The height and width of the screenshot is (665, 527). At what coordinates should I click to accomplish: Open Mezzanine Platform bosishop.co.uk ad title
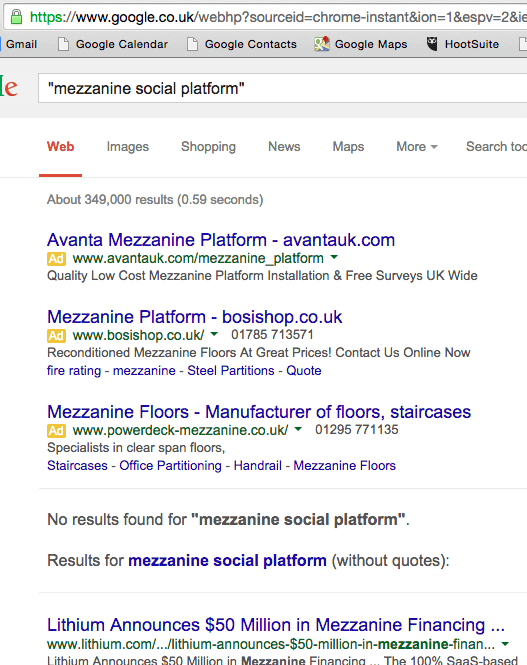coord(195,317)
